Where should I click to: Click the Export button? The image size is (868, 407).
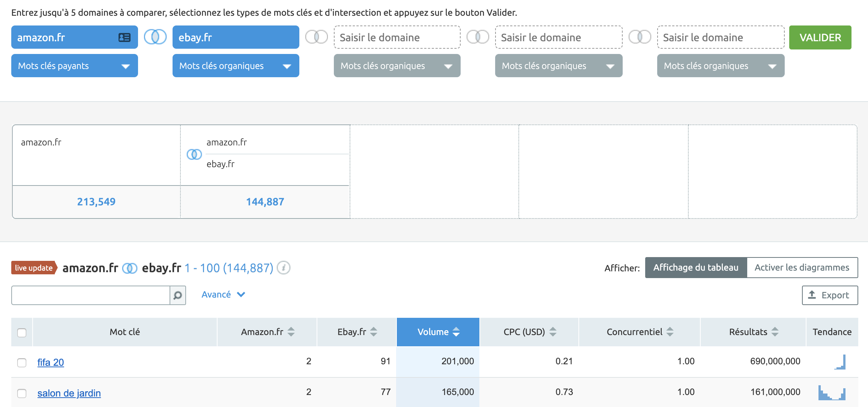pos(830,295)
